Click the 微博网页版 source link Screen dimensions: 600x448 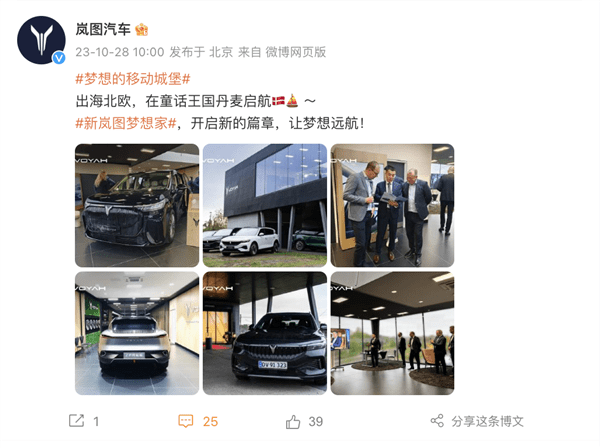(296, 52)
